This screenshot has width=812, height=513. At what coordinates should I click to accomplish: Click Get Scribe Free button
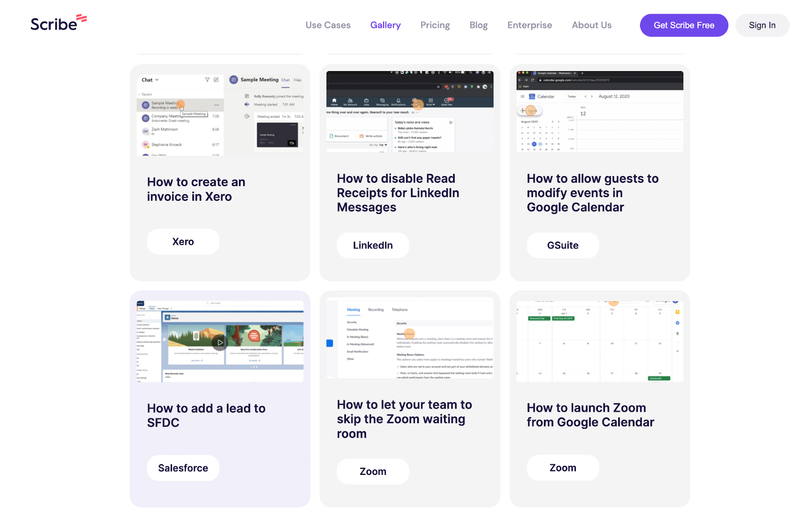(x=684, y=25)
